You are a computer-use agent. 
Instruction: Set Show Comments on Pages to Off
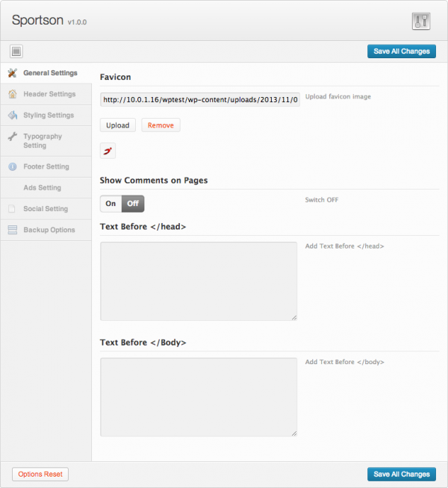coord(133,204)
